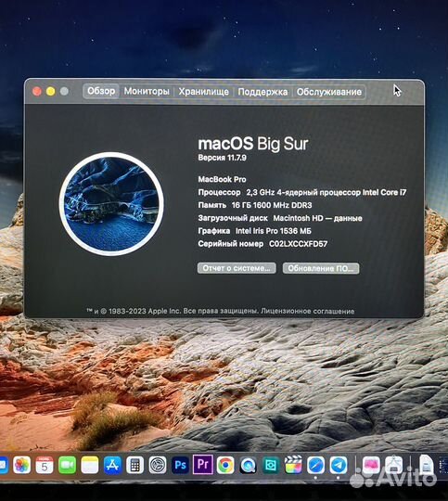This screenshot has width=448, height=501.
Task: Open Safari from the Dock
Action: pos(315,465)
